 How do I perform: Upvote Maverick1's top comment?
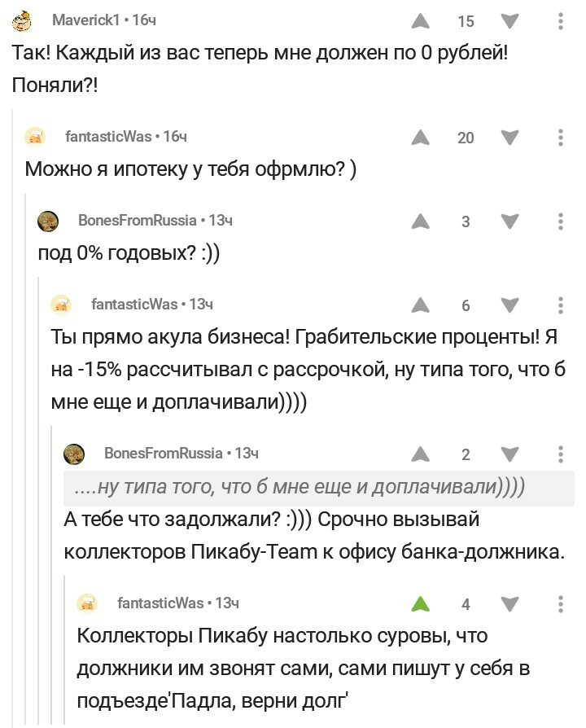(x=421, y=21)
